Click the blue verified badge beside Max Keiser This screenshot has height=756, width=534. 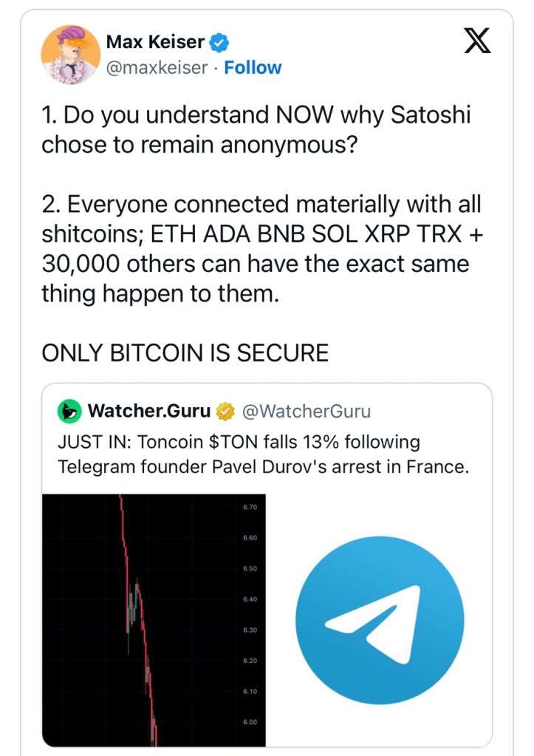coord(218,43)
